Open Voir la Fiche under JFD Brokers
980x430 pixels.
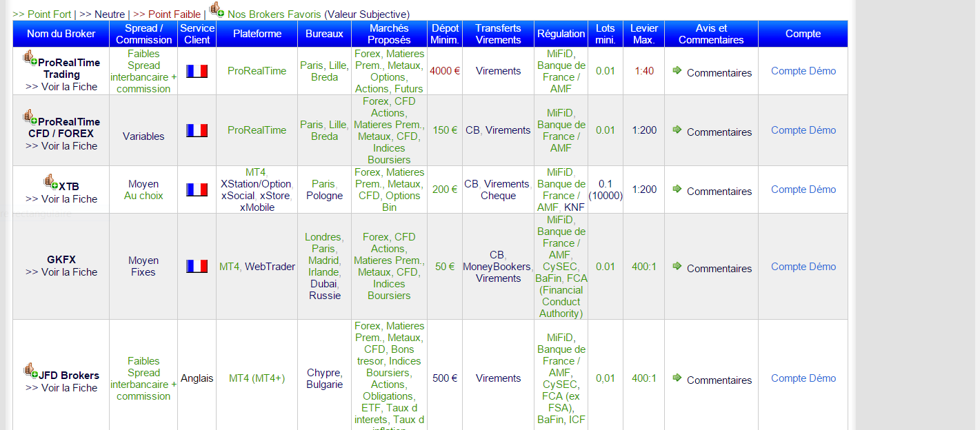pyautogui.click(x=61, y=388)
